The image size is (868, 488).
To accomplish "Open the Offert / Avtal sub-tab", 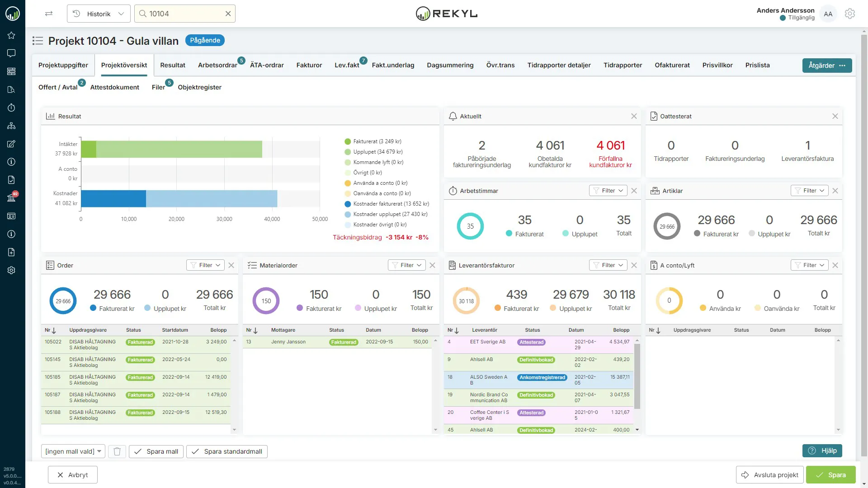I will click(58, 87).
